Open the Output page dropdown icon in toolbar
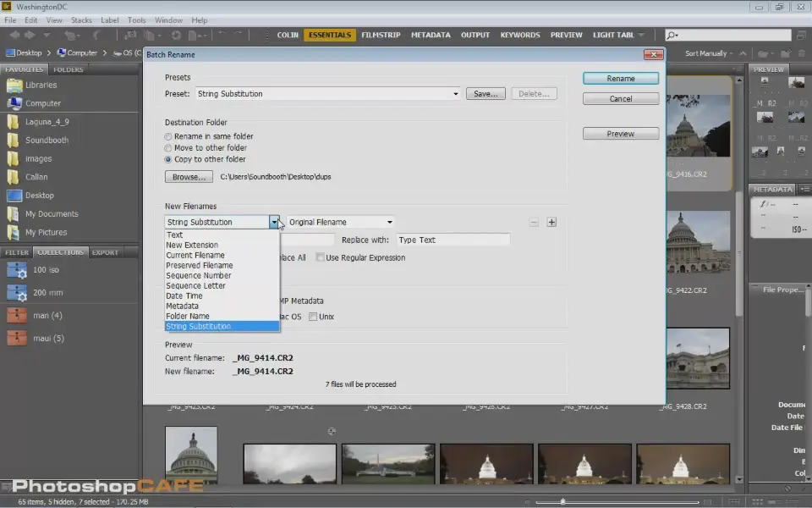This screenshot has height=508, width=812. (x=197, y=35)
